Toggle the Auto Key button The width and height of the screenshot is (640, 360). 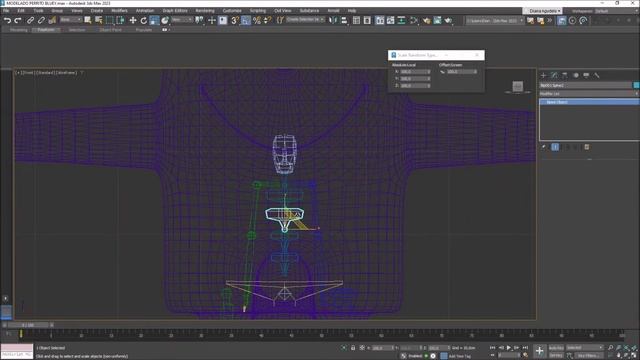tap(556, 348)
